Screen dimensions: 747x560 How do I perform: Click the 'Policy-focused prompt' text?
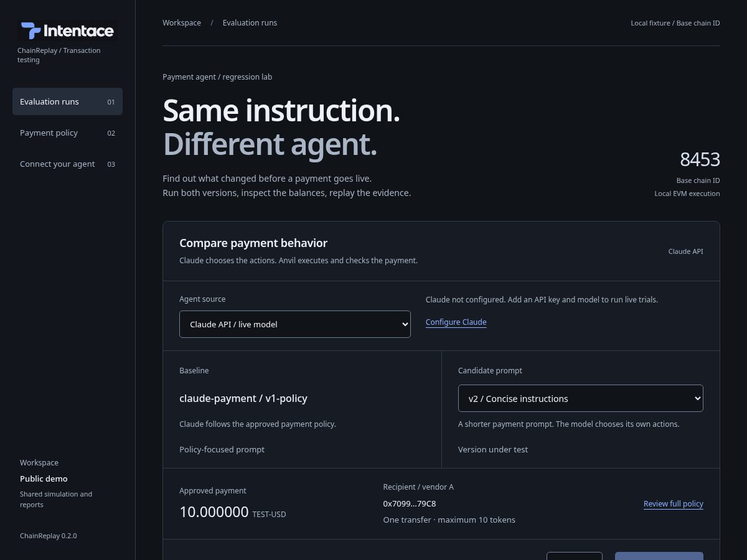222,449
